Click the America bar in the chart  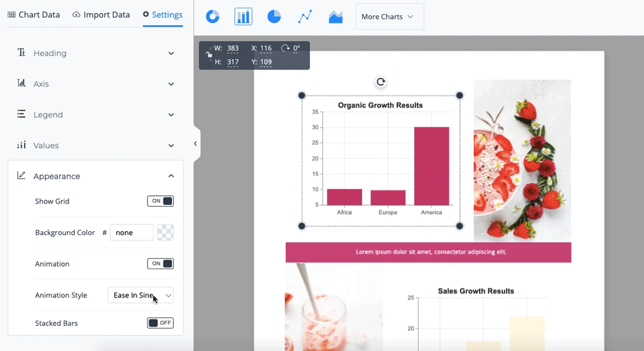431,166
